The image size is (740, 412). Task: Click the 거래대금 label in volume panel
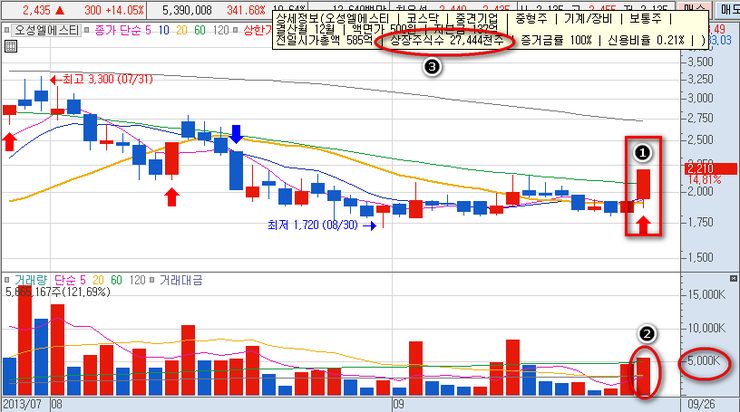pyautogui.click(x=180, y=280)
